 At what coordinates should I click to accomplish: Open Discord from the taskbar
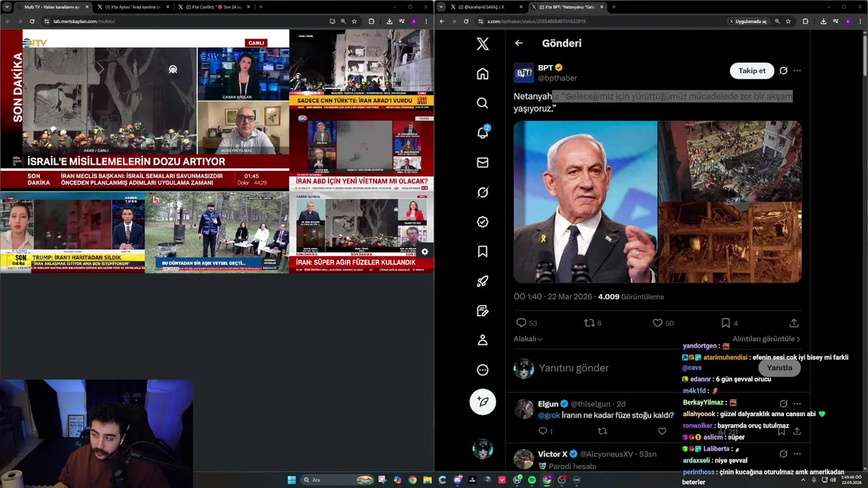(458, 480)
